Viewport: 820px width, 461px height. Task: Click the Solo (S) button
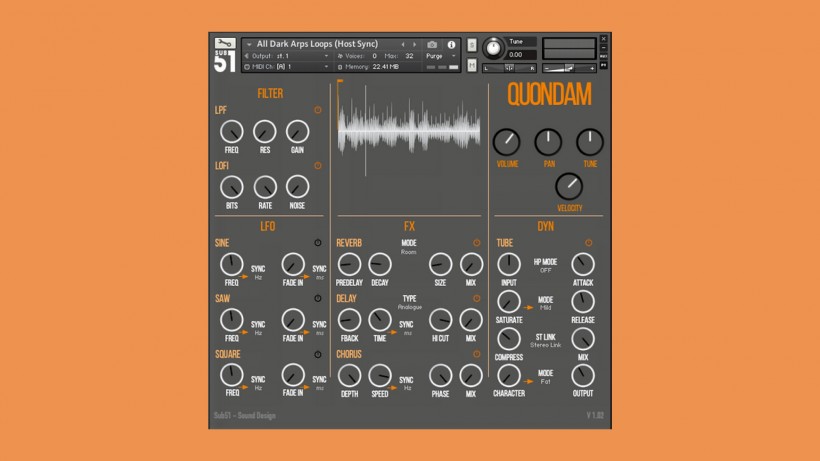472,45
